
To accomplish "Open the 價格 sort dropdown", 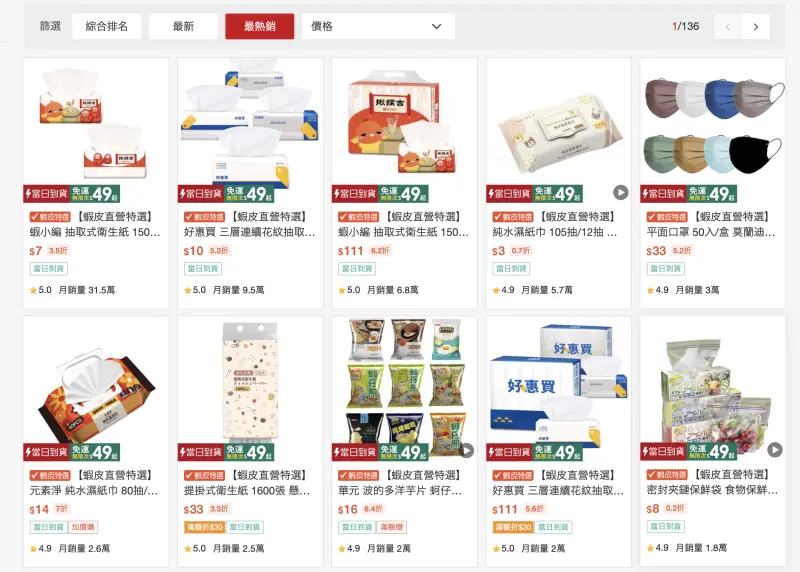I will [x=378, y=27].
